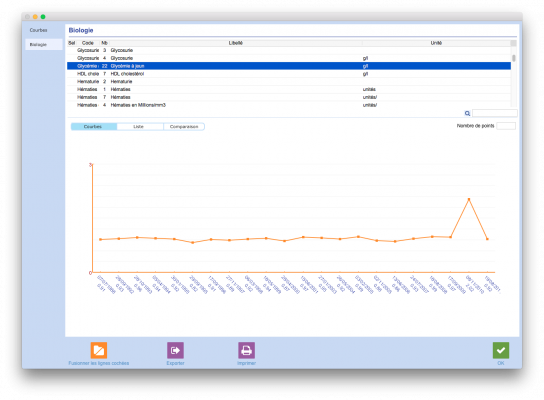Switch to the Liste tab
The width and height of the screenshot is (544, 400).
tap(138, 127)
